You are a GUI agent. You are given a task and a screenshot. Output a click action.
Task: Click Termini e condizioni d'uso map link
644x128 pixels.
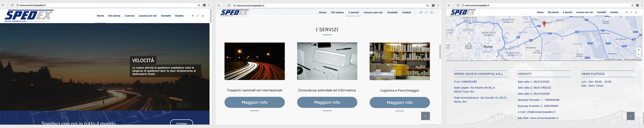[632, 59]
